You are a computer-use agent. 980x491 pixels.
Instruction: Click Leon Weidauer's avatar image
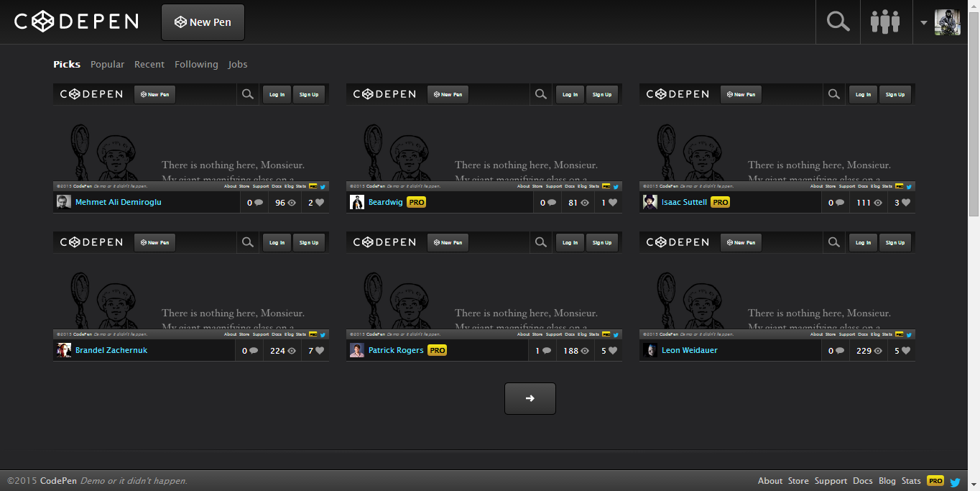(650, 350)
